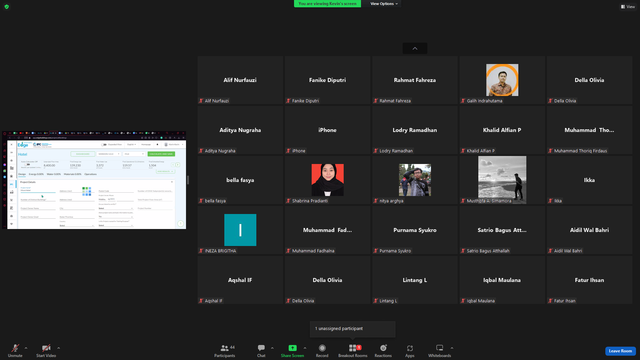Click muted mic icon on INEZA BRIGITHA's label
640x360 pixels.
pyautogui.click(x=201, y=251)
